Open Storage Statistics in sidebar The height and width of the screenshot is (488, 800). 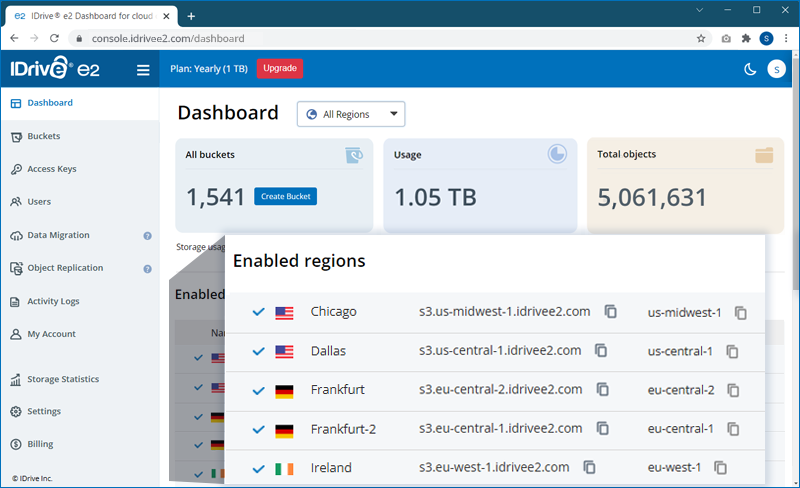coord(62,379)
